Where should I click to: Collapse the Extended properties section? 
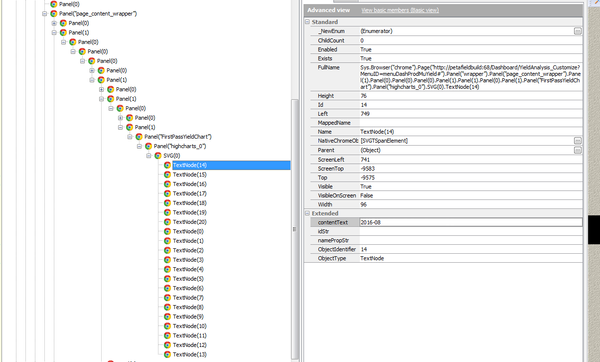pyautogui.click(x=307, y=213)
